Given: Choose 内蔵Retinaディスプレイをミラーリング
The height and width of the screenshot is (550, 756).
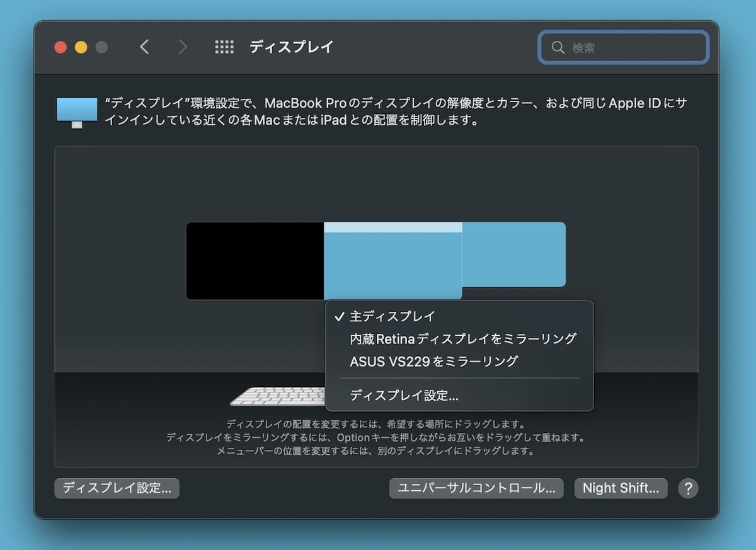Looking at the screenshot, I should click(459, 339).
